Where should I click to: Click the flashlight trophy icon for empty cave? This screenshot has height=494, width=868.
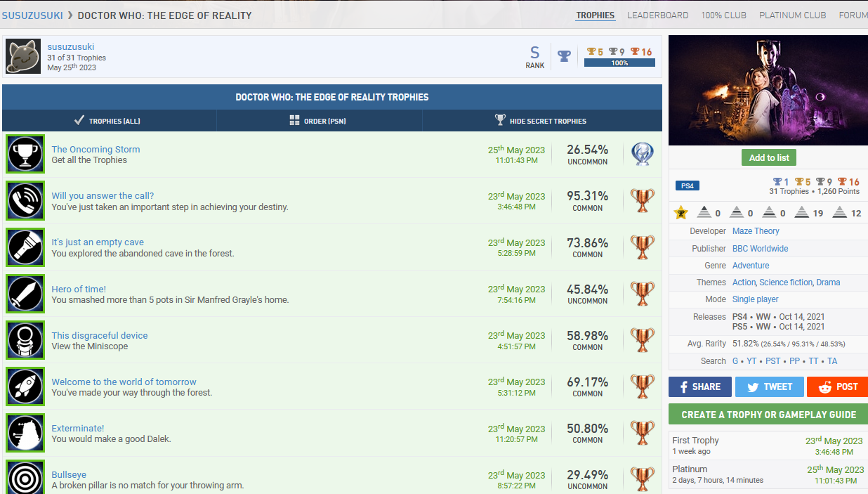[26, 247]
